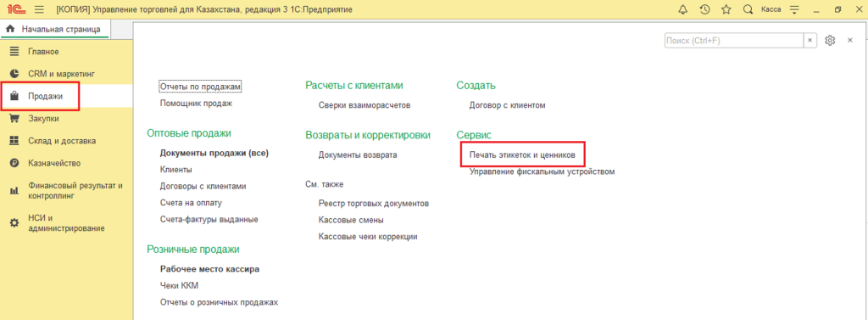868x320 pixels.
Task: Open the CRM и маркетинг section
Action: point(62,73)
